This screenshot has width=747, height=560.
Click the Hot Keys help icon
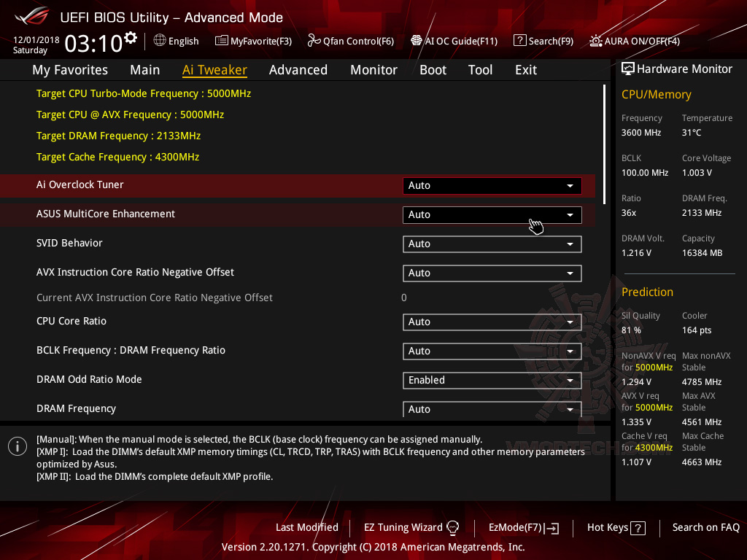[x=640, y=527]
